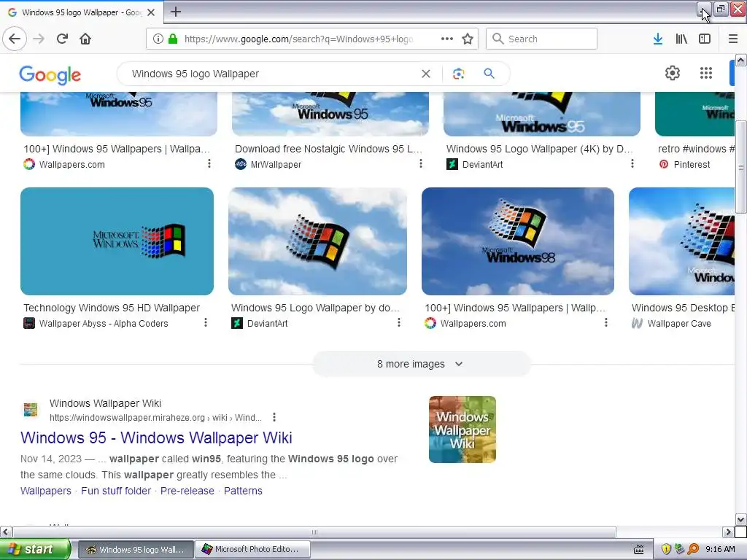
Task: Open options for Wallpaper Abyss result
Action: coord(206,323)
